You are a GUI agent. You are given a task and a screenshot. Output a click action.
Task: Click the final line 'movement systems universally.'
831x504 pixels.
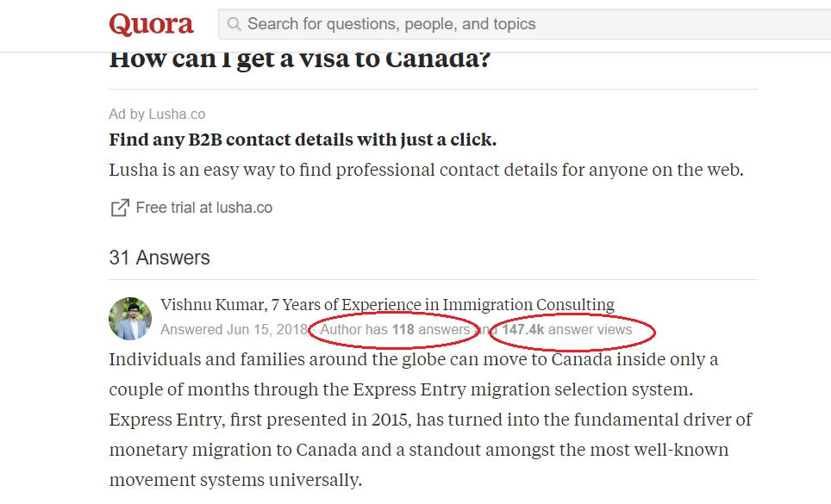pos(235,480)
